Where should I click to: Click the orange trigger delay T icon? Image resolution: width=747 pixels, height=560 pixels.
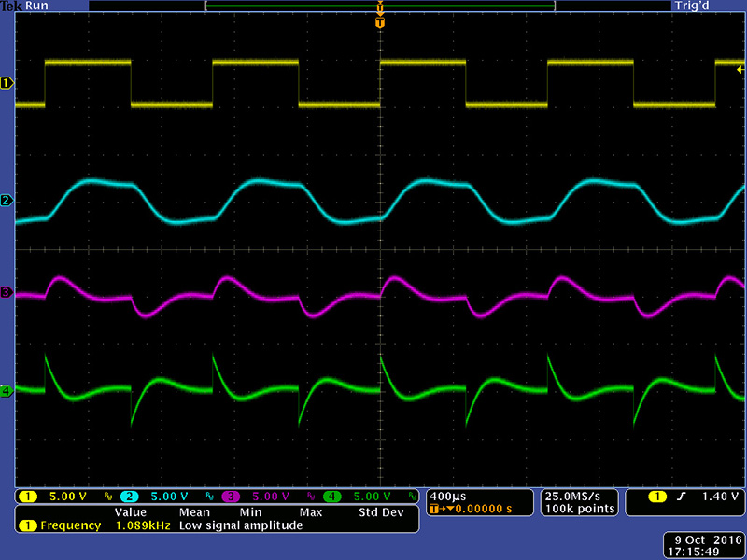[x=433, y=509]
